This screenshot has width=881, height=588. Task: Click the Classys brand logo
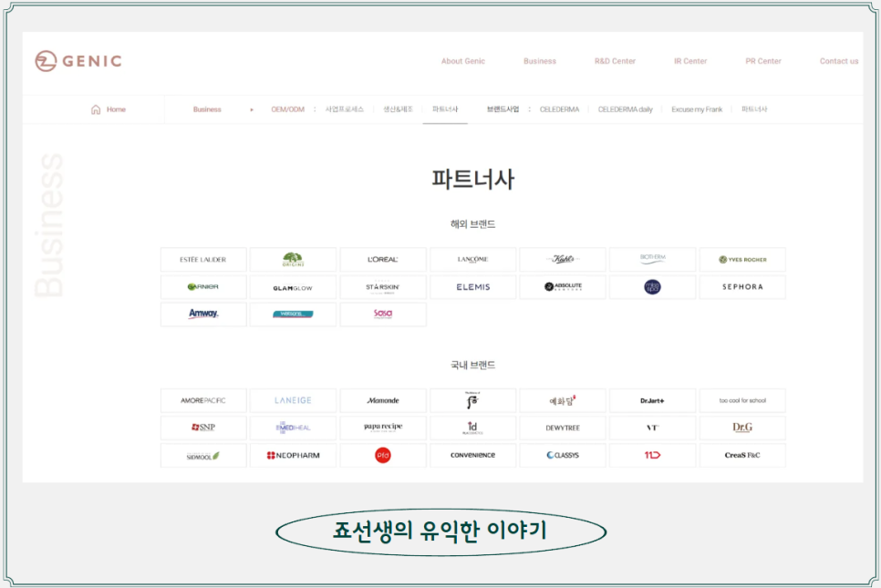click(x=563, y=455)
